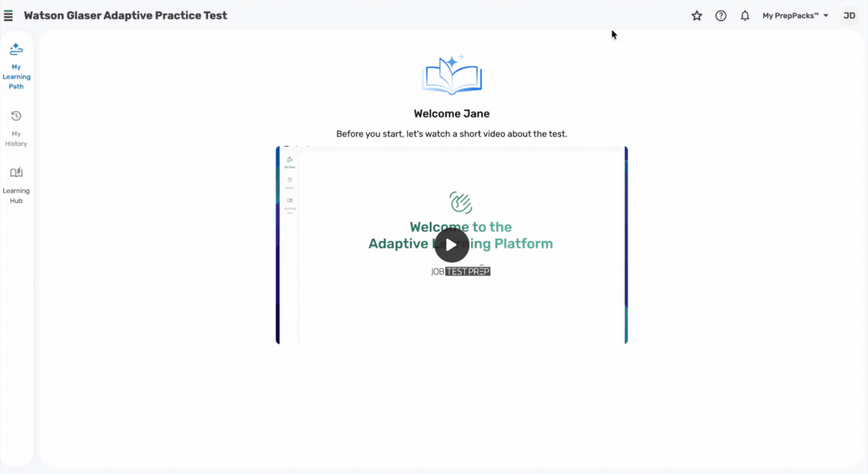
Task: Click the Watson Glaser Adaptive Practice Test title
Action: tap(126, 16)
